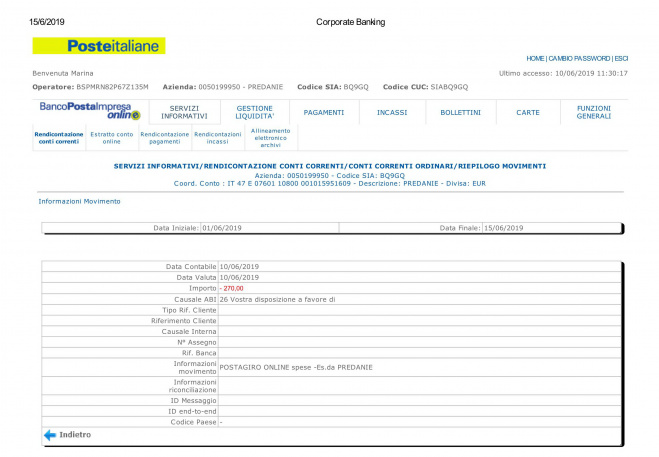Click the Informazioni Movimento heading

pyautogui.click(x=79, y=201)
